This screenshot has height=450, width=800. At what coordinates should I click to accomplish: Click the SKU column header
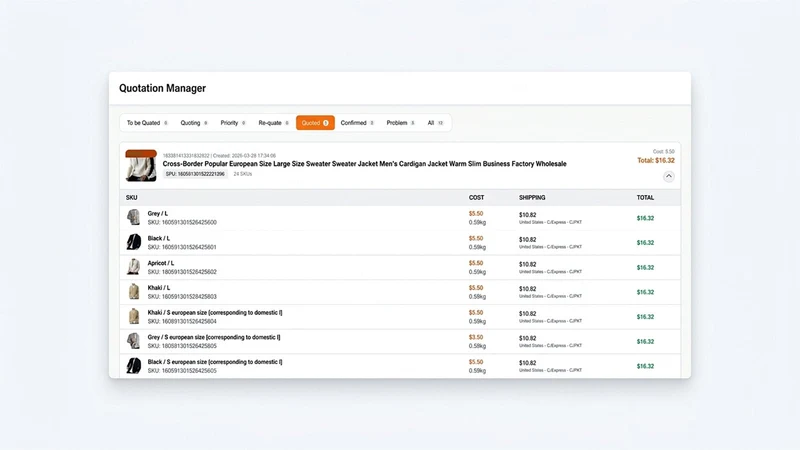pos(132,197)
